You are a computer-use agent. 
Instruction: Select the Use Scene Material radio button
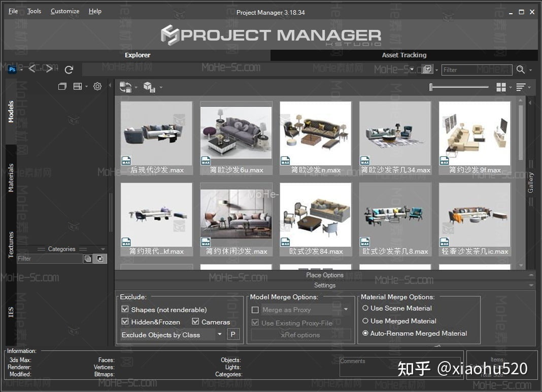365,308
